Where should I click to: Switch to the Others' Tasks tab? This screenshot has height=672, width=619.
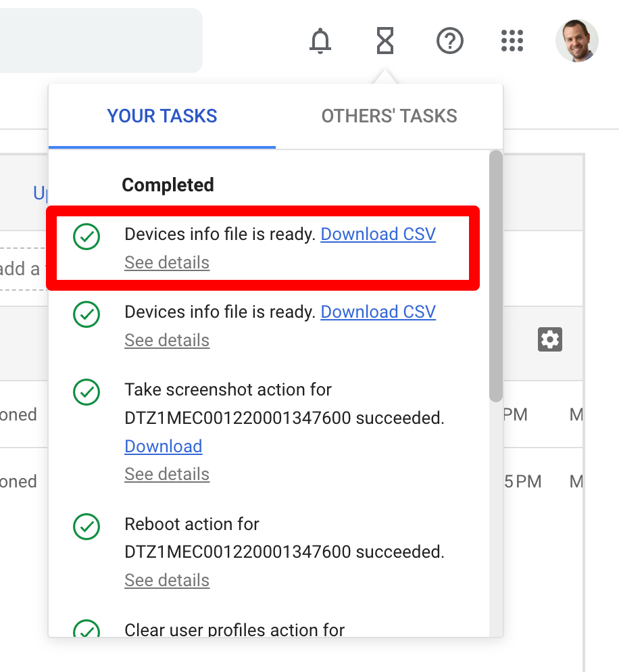tap(389, 116)
